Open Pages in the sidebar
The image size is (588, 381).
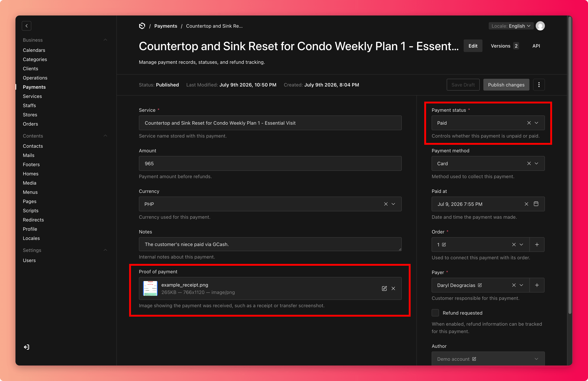30,201
